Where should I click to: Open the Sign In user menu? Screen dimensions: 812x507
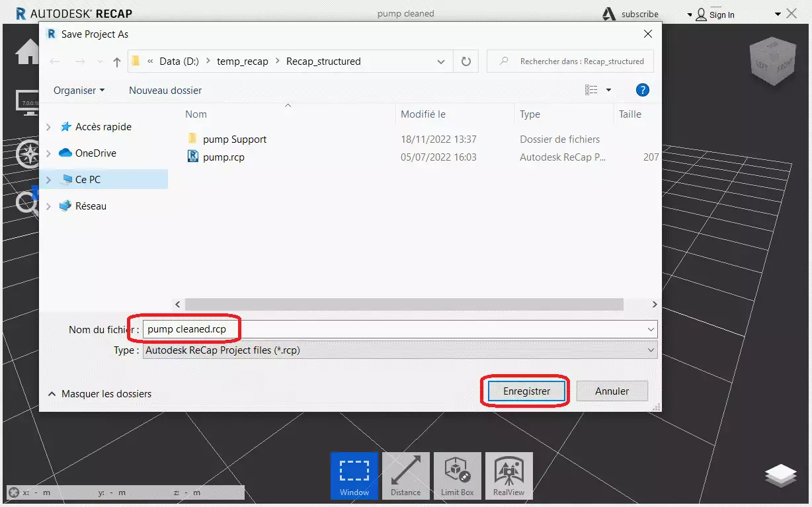pos(714,15)
